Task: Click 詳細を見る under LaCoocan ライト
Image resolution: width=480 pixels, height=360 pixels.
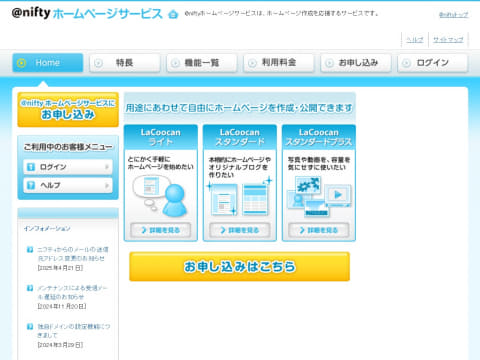Action: 160,230
